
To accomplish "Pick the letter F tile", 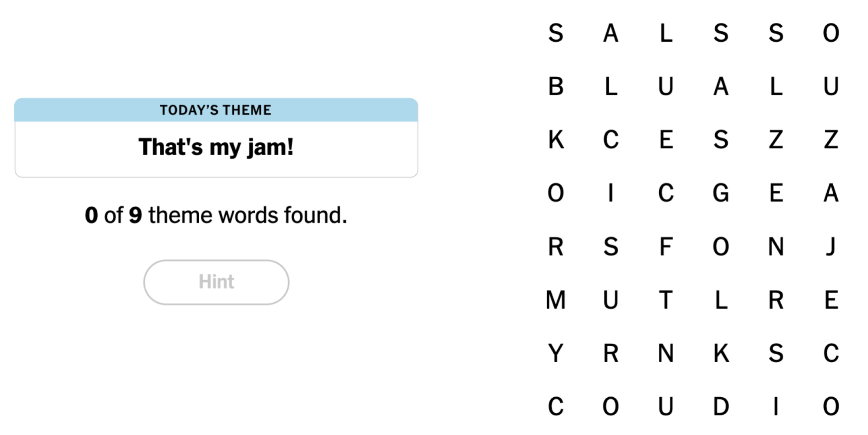I will pos(666,246).
